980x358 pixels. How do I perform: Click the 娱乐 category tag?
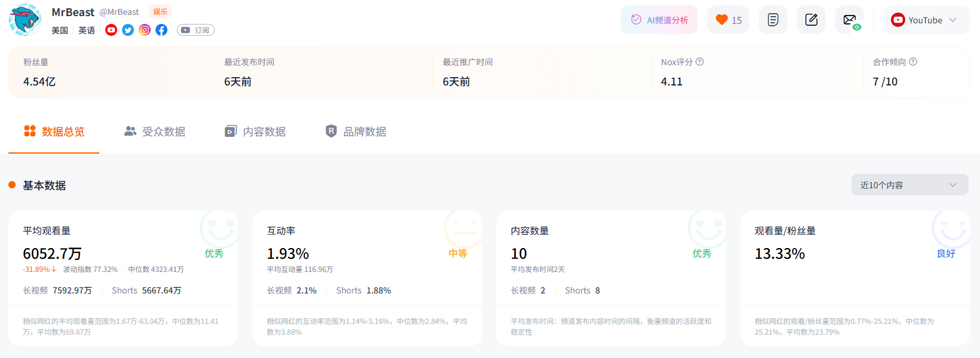point(160,11)
